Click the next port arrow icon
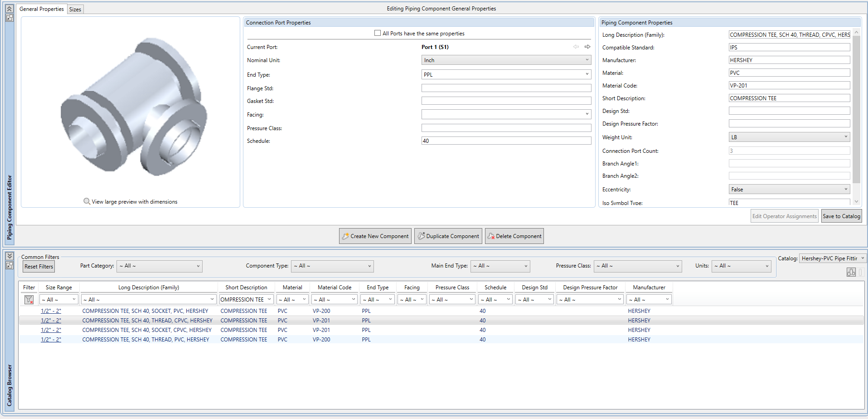The image size is (868, 419). coord(587,47)
